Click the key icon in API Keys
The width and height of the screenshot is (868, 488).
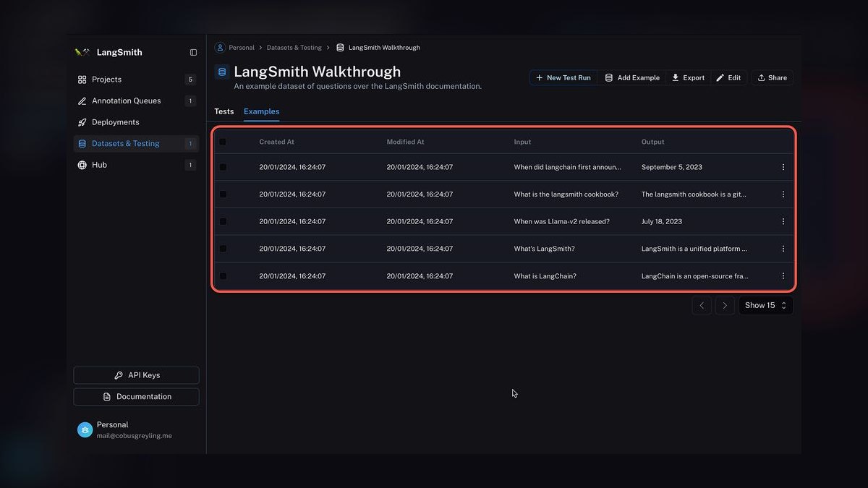pos(119,375)
